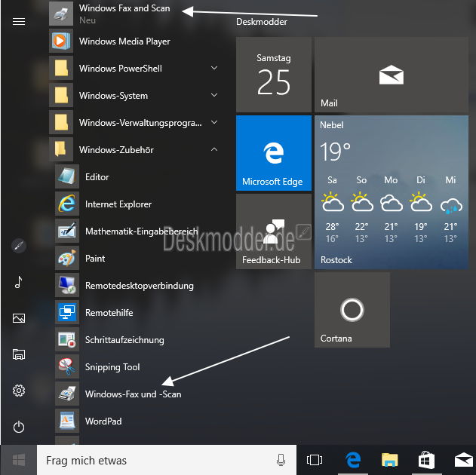This screenshot has width=476, height=475.
Task: Click the microphone icon in search box
Action: click(x=281, y=460)
